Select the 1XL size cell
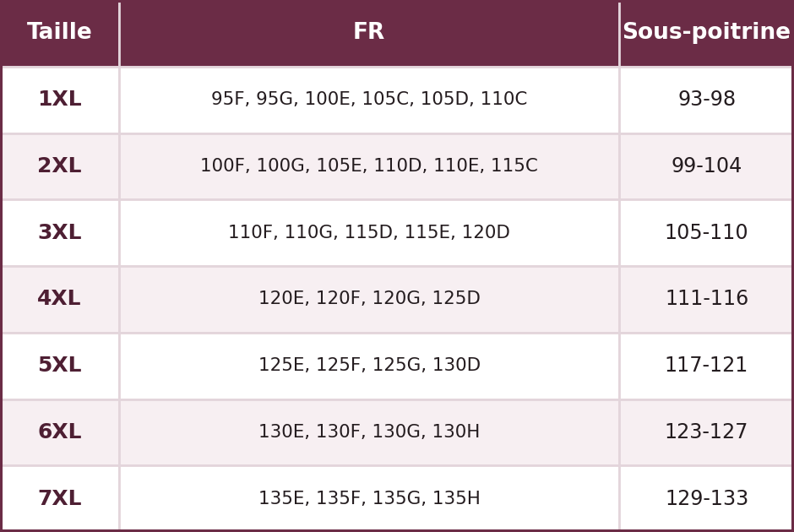The height and width of the screenshot is (532, 794). [x=60, y=99]
